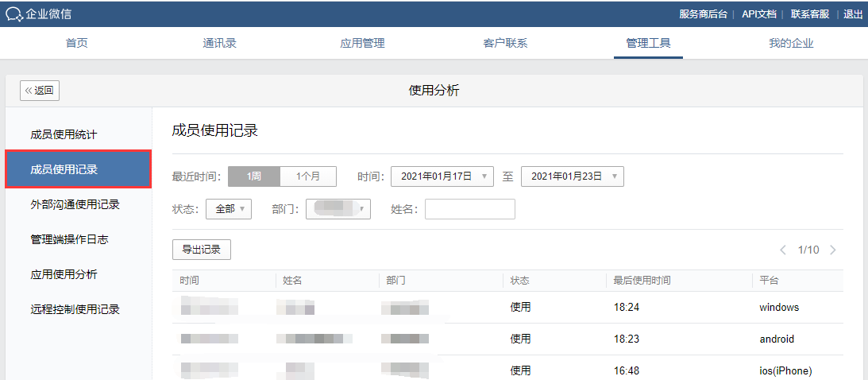Expand the 状态 全部 dropdown
868x380 pixels.
[x=229, y=209]
